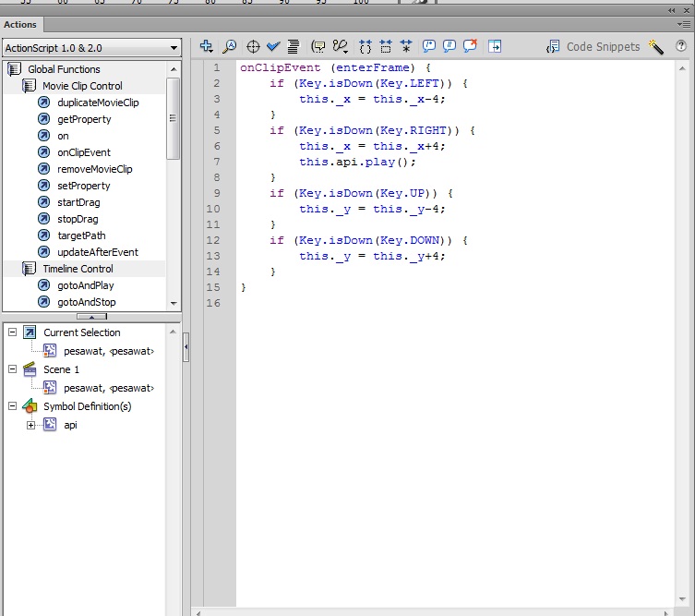Screen dimensions: 695x616
Task: Click the script editor scroll down arrow
Action: point(682,599)
